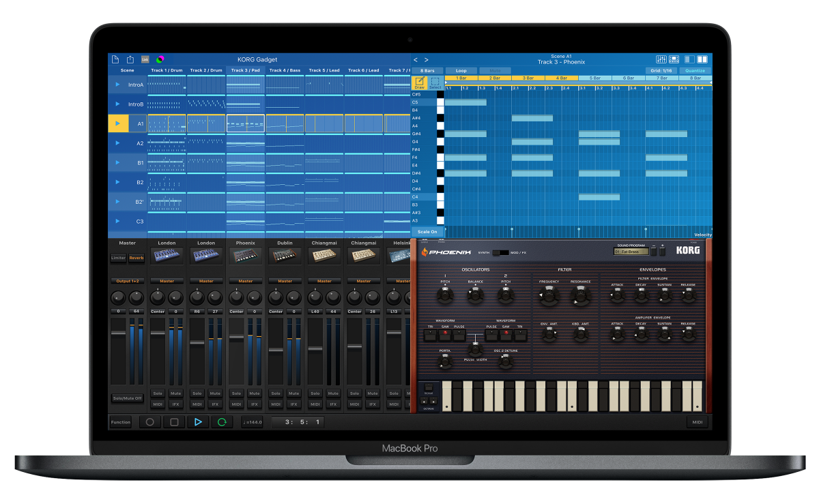Toggle Scale On in piano roll

(427, 232)
